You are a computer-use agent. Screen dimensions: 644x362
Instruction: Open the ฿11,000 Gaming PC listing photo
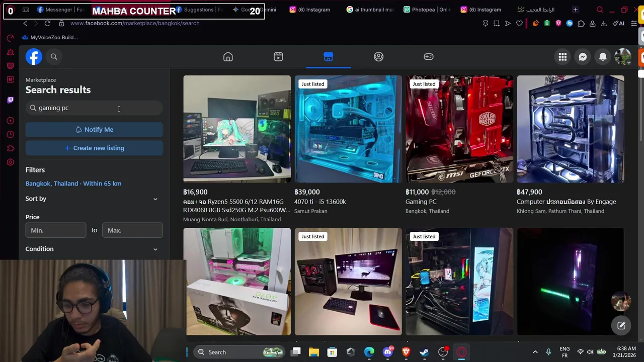(459, 129)
